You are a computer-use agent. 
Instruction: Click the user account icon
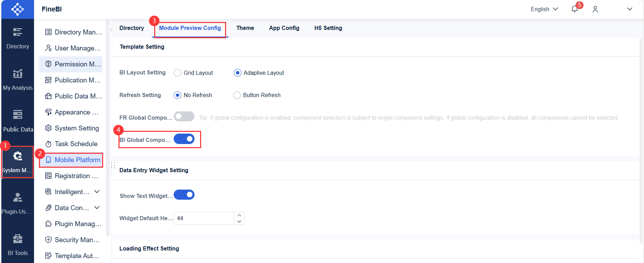(x=595, y=9)
